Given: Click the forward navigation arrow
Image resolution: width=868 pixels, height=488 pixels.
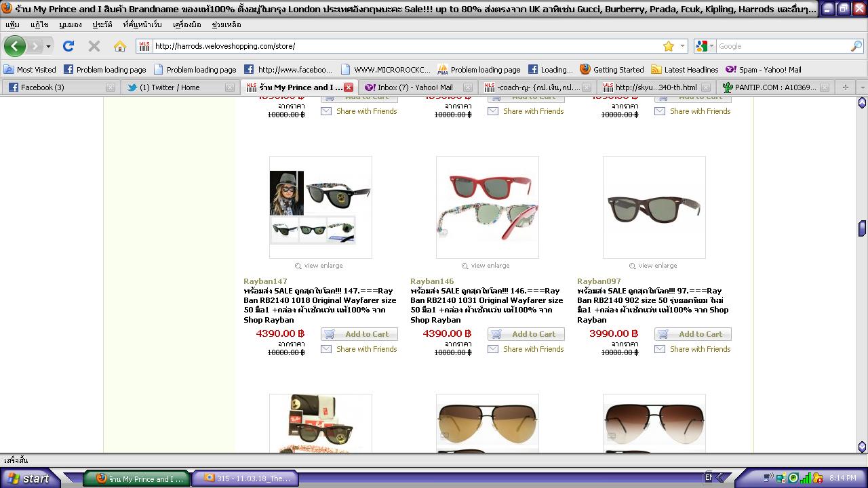Looking at the screenshot, I should (35, 46).
